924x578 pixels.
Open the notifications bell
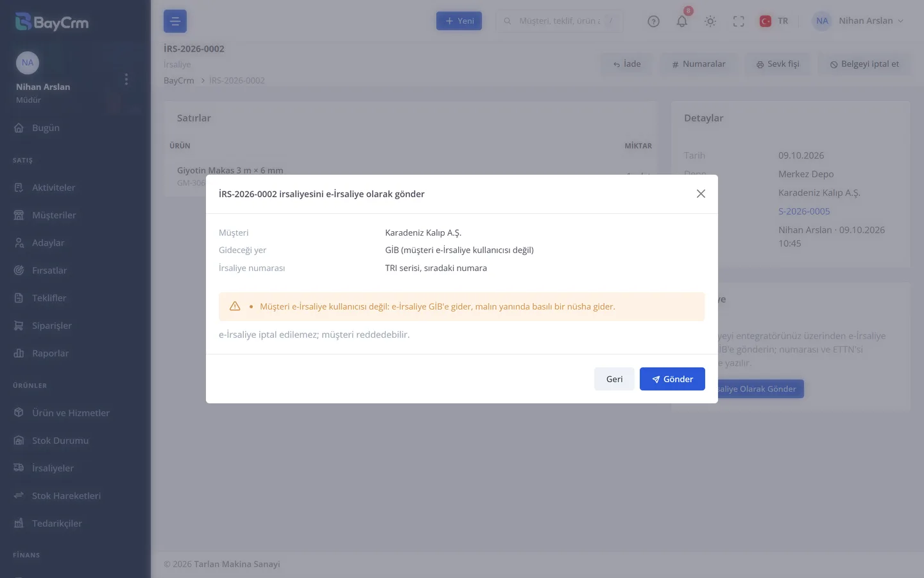pyautogui.click(x=682, y=21)
